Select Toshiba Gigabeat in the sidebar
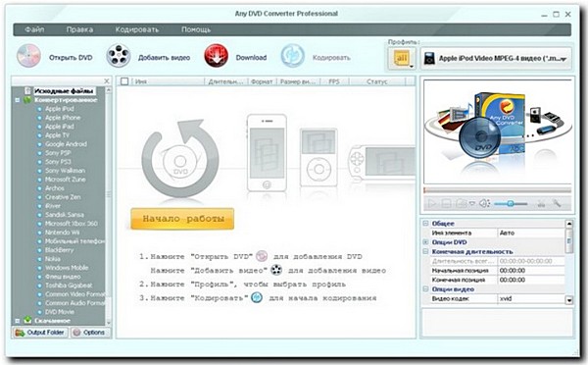 point(69,286)
